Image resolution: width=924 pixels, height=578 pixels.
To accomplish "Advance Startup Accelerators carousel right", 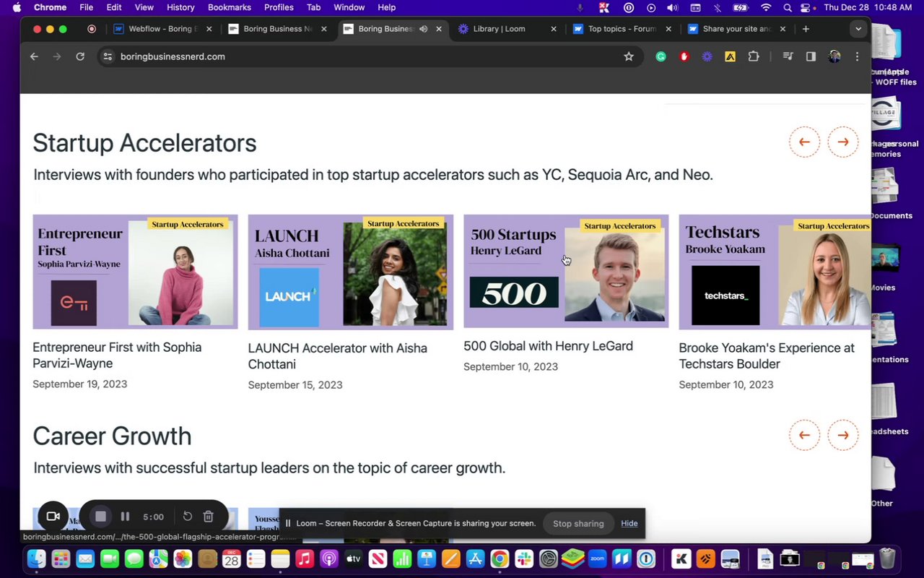I will 843,142.
